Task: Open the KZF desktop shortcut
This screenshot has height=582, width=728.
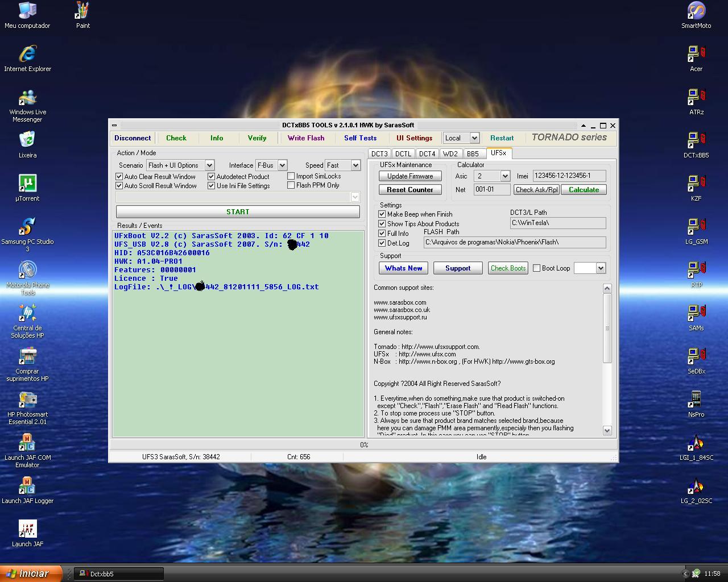Action: pyautogui.click(x=696, y=188)
